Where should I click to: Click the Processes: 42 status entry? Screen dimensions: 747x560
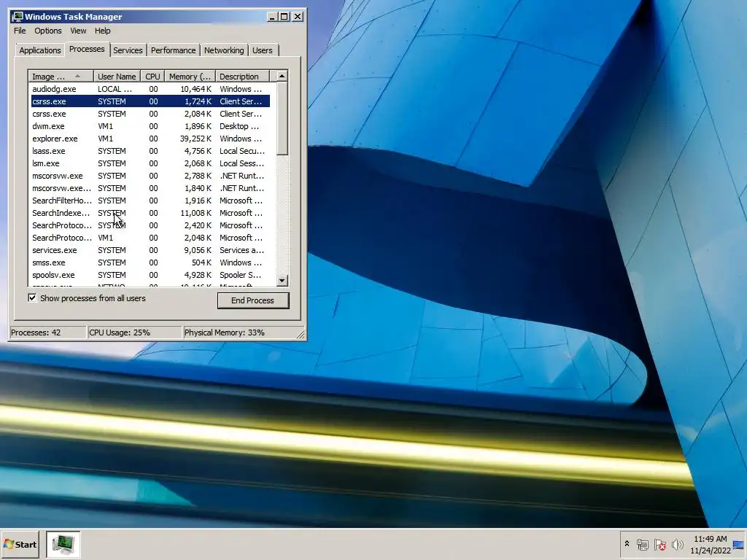click(47, 332)
